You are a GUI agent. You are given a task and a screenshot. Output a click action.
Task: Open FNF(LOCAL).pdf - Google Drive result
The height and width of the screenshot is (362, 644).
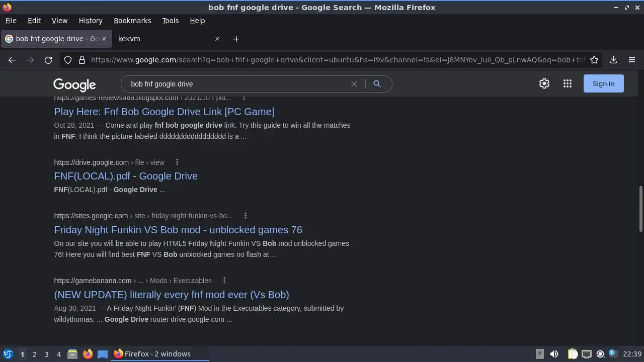point(126,176)
